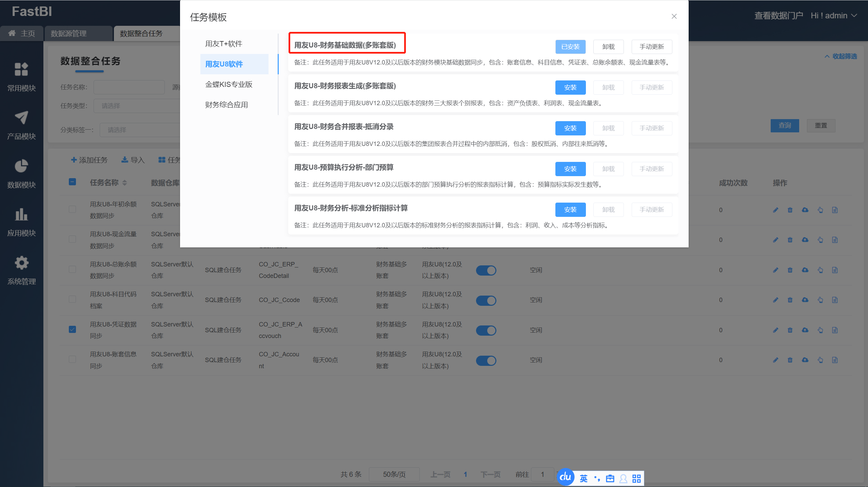Click the log document icon in 科目代码档案 row
Screen dimensions: 868x487
(x=835, y=300)
